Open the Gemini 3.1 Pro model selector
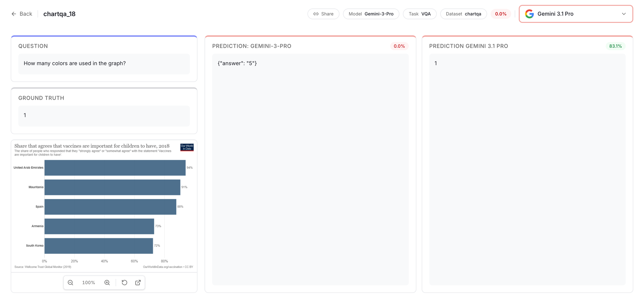The image size is (644, 296). coord(575,14)
